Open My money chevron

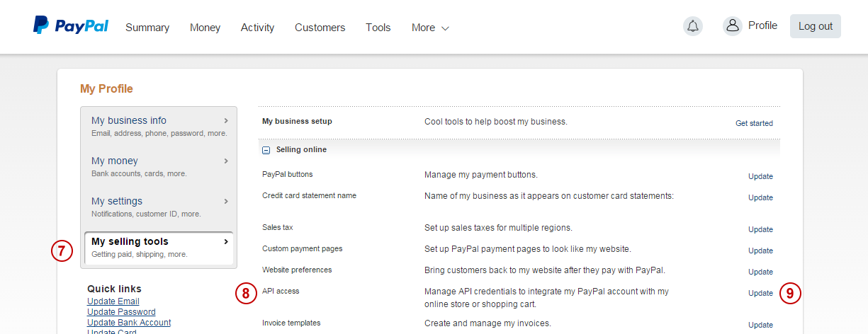[226, 161]
